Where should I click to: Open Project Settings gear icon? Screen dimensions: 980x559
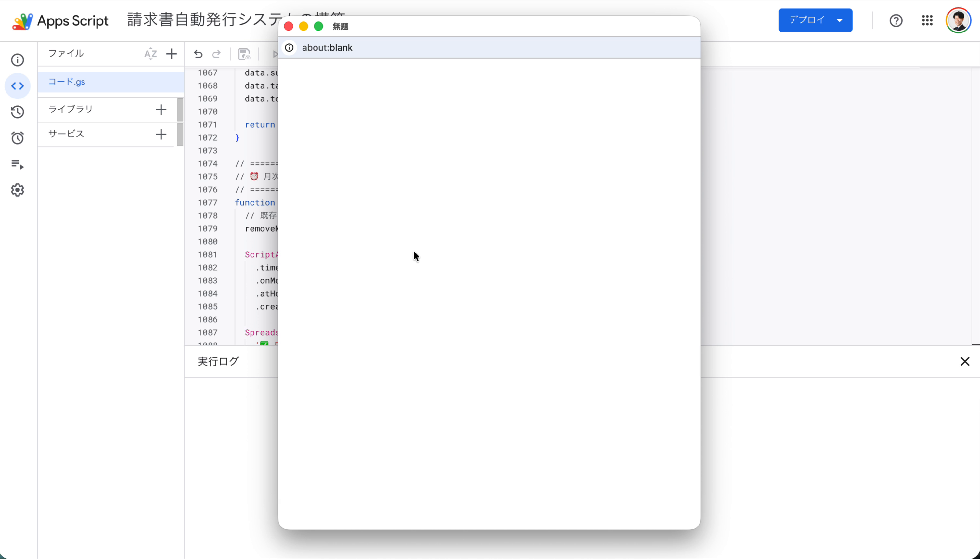[18, 190]
